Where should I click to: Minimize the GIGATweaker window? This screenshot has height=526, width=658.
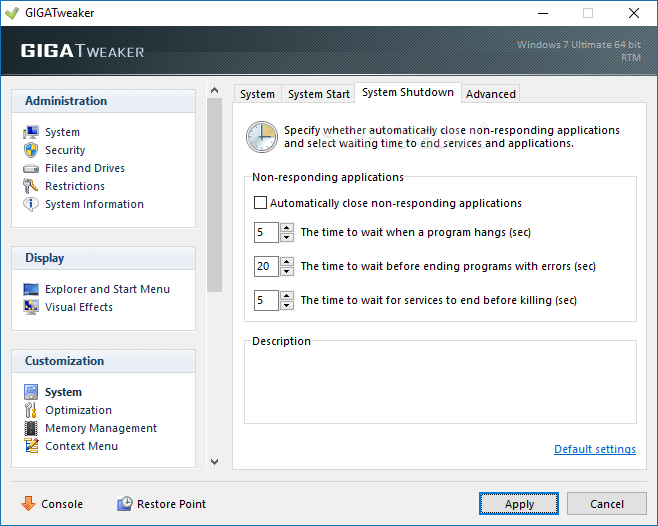(543, 13)
